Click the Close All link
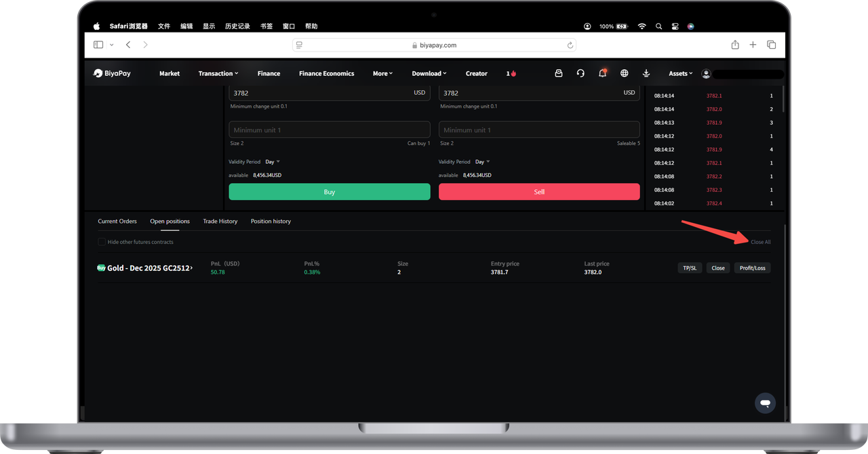Viewport: 868px width, 454px height. (x=760, y=242)
